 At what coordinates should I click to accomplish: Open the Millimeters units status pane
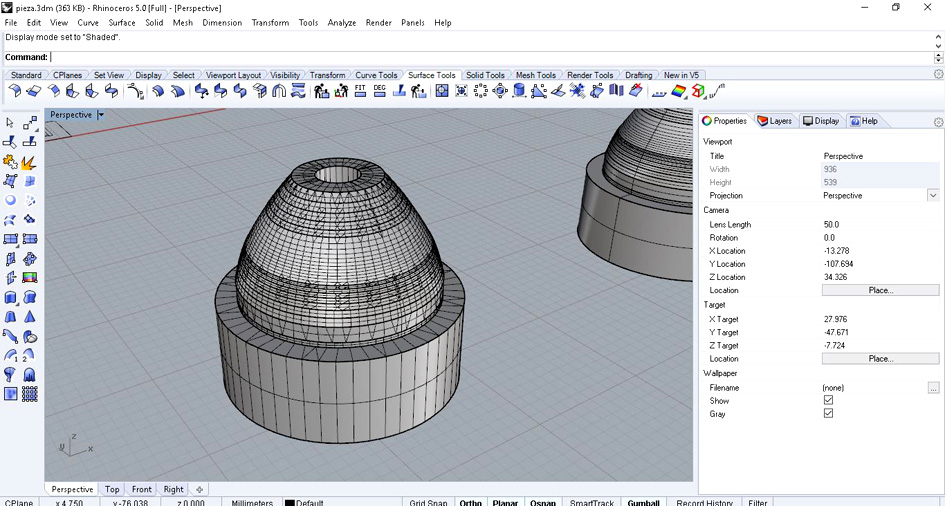click(252, 502)
